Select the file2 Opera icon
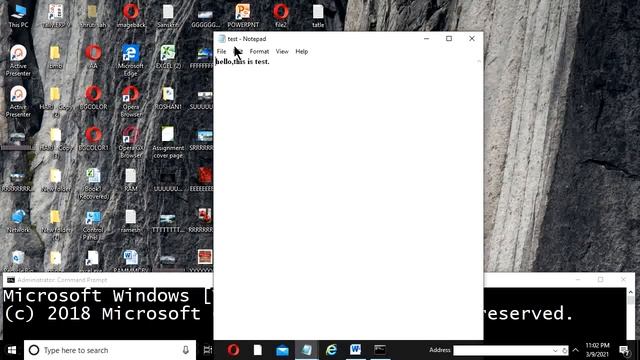The height and width of the screenshot is (360, 640). tap(281, 16)
